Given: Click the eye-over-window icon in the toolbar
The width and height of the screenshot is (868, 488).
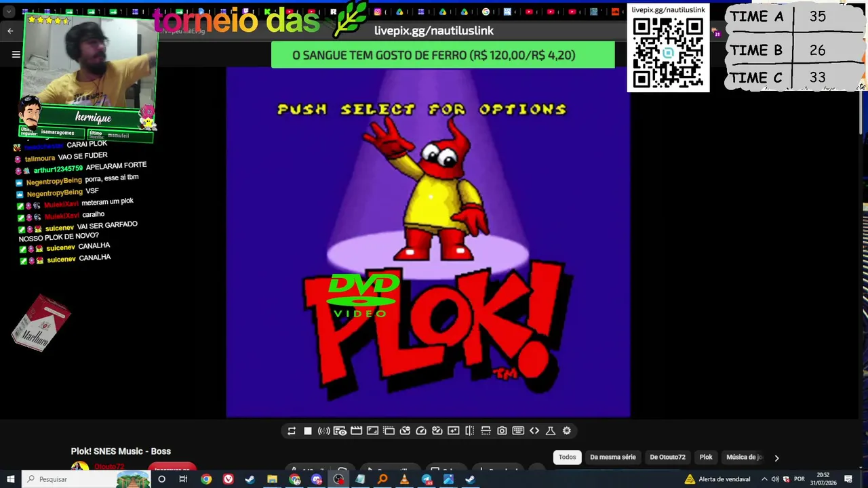Looking at the screenshot, I should pyautogui.click(x=340, y=431).
